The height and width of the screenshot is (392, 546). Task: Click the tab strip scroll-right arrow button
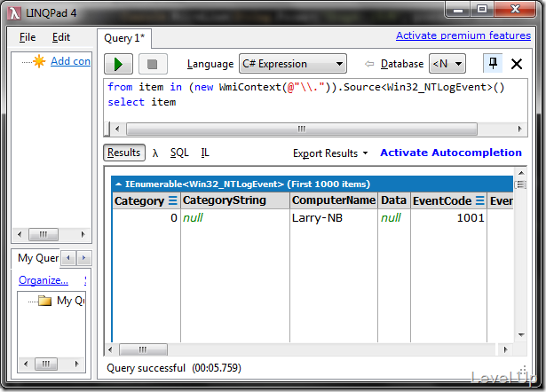tap(84, 258)
